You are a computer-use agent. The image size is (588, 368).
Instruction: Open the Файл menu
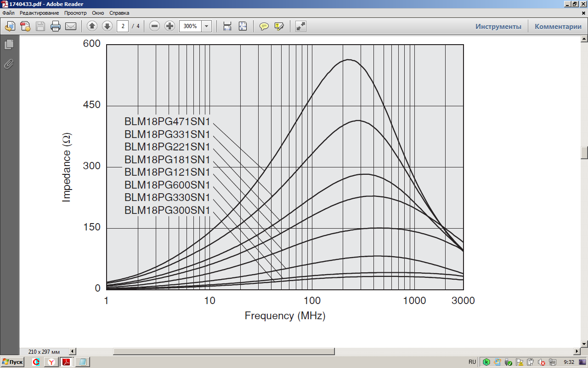click(8, 13)
